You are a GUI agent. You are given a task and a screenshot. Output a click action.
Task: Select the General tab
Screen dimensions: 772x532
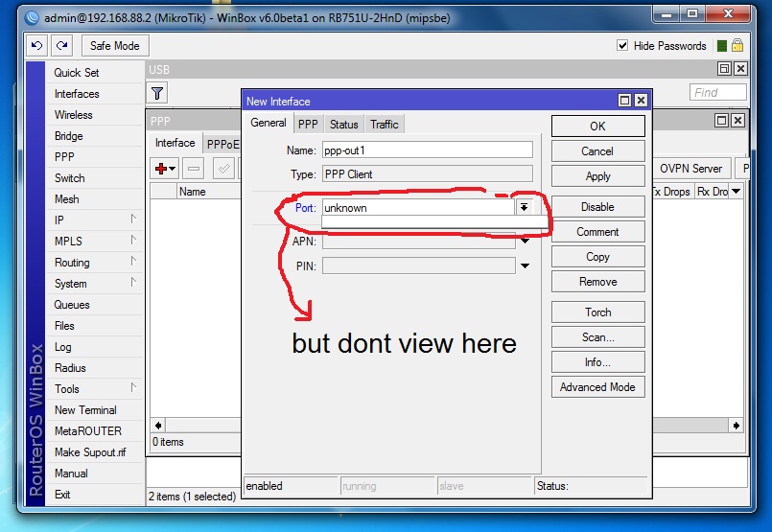pyautogui.click(x=268, y=123)
